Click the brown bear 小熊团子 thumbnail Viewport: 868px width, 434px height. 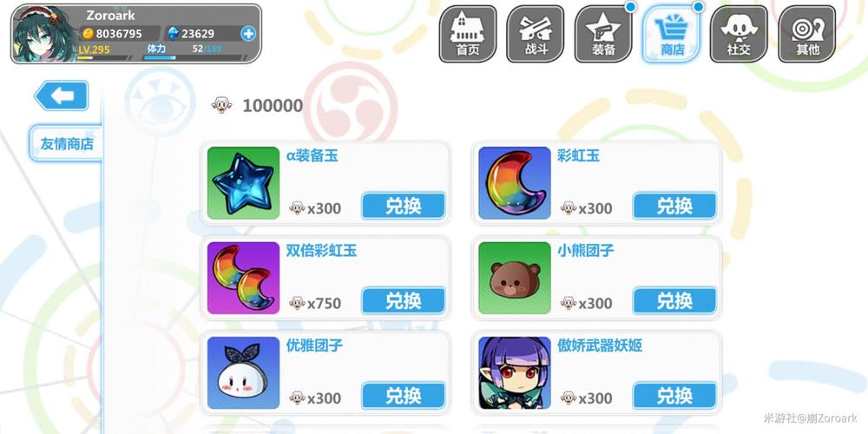515,278
